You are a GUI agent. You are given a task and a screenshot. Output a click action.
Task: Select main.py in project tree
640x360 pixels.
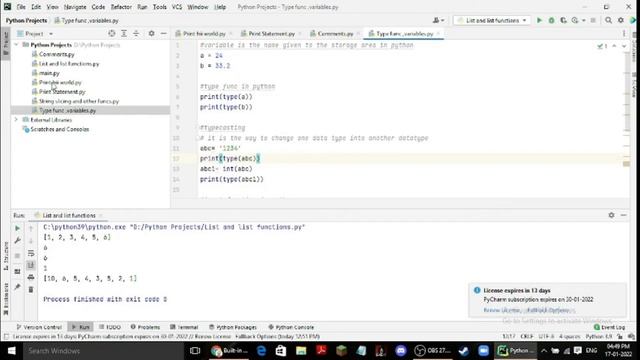pyautogui.click(x=49, y=73)
